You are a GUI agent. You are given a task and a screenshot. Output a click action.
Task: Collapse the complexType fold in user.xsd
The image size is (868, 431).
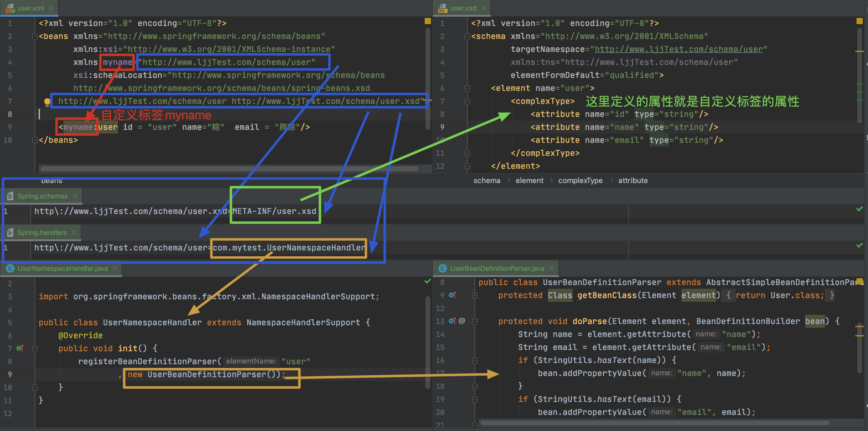point(467,101)
